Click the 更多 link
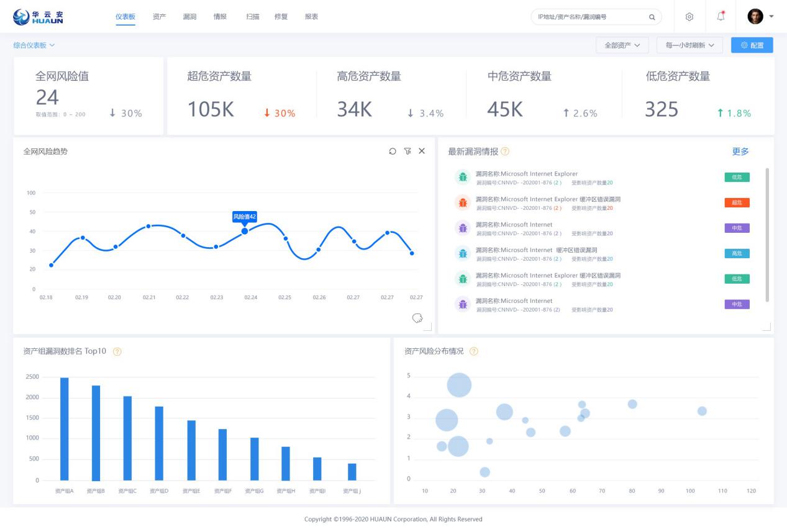Image resolution: width=787 pixels, height=532 pixels. pyautogui.click(x=740, y=151)
